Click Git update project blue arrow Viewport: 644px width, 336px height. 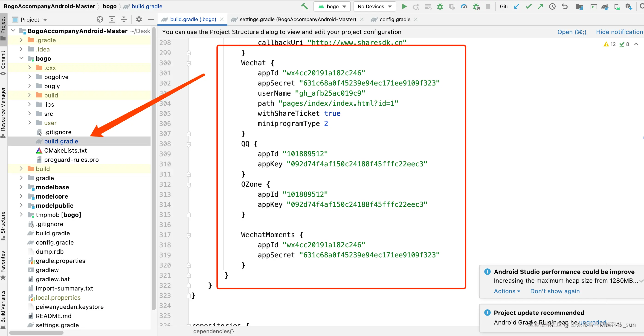[x=516, y=6]
